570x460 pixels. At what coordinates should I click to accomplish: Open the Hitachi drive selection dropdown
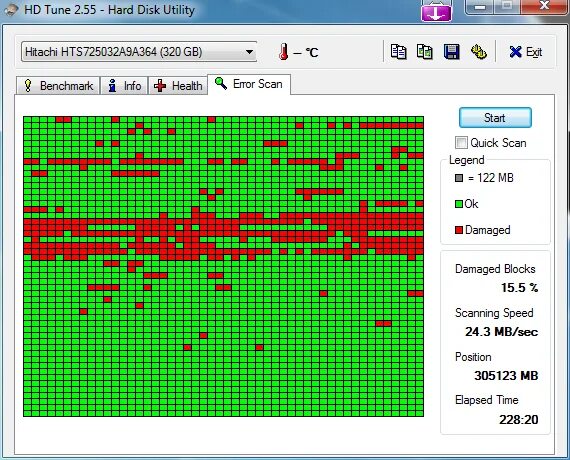point(139,52)
